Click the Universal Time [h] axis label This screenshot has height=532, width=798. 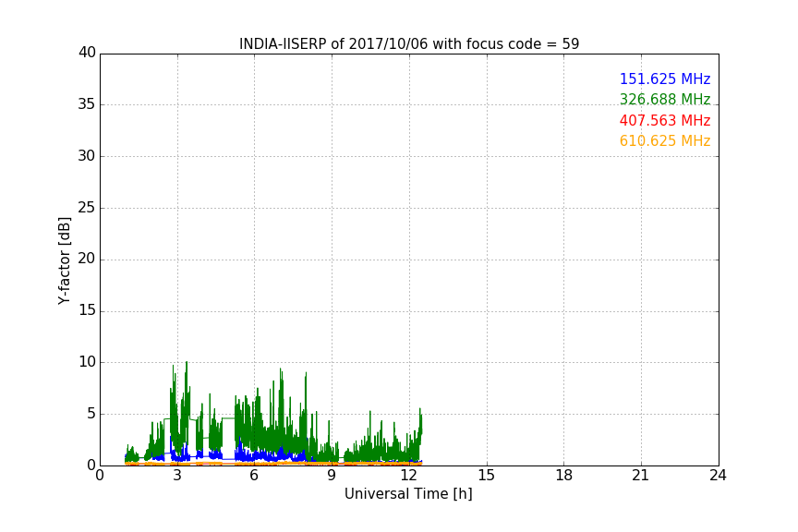pos(408,494)
